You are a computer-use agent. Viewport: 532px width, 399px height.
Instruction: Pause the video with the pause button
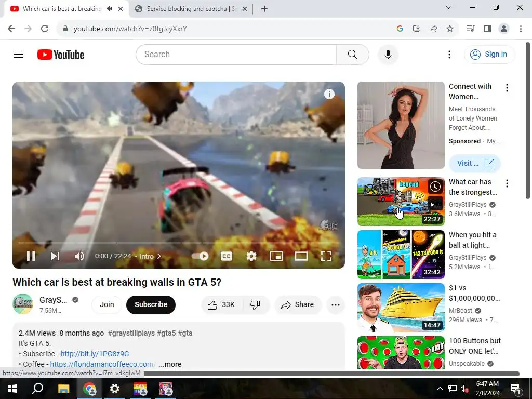[31, 256]
